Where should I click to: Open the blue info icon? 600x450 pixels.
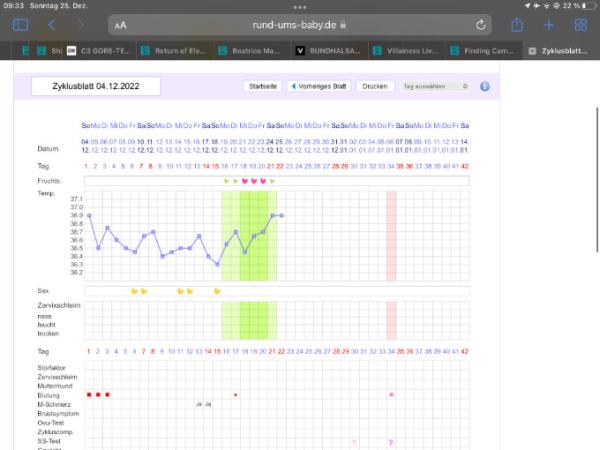tap(484, 86)
